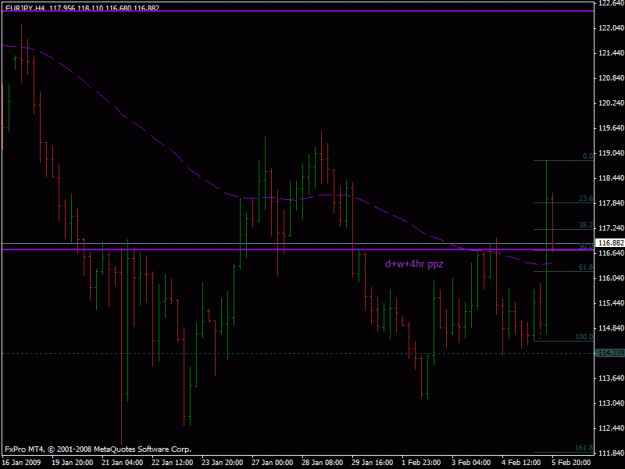Click the '28 Jan 08:00' time label
Screen dimensions: 625x469
[322, 462]
